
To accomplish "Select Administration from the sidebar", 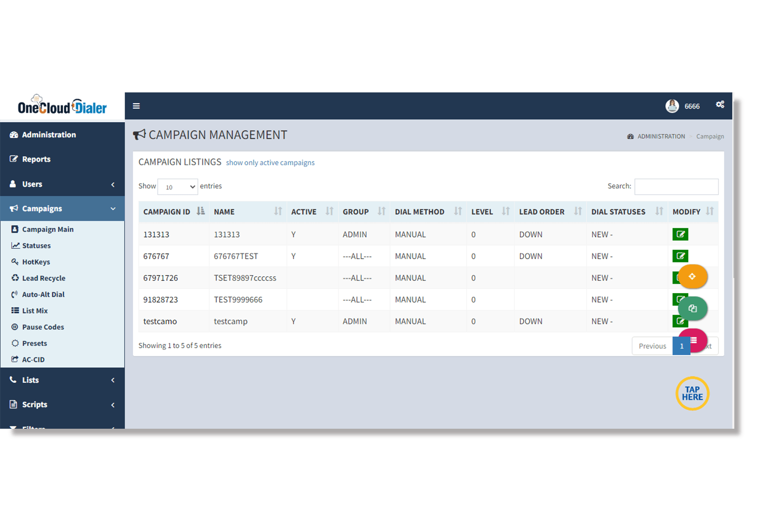I will [49, 135].
